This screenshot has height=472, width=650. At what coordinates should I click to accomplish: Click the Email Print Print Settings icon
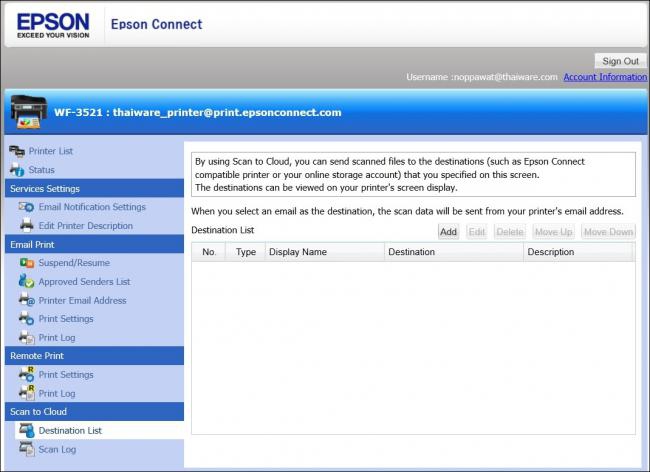tap(27, 319)
